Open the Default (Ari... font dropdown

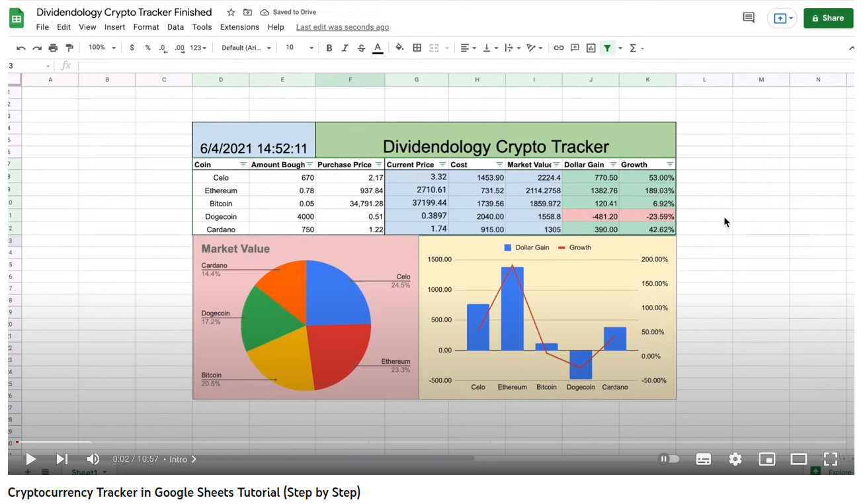click(x=246, y=48)
